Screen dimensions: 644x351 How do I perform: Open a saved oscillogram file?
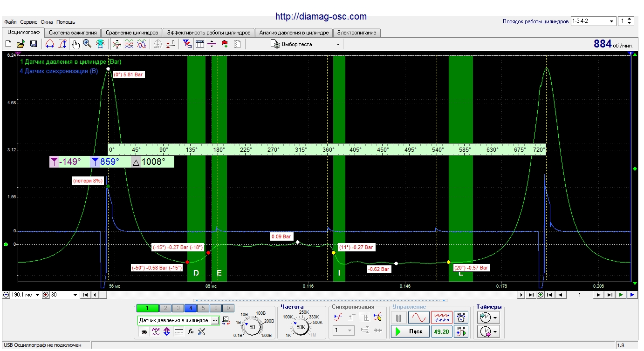21,44
